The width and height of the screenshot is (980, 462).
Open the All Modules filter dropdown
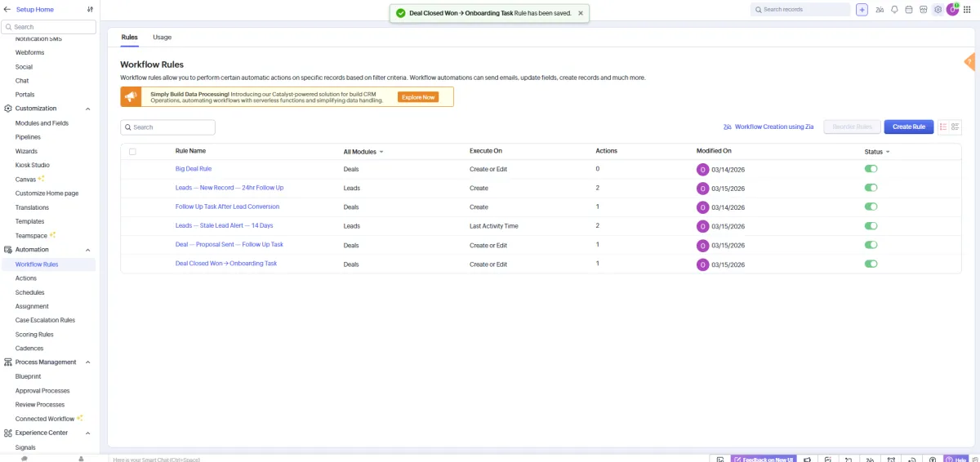[x=363, y=152]
